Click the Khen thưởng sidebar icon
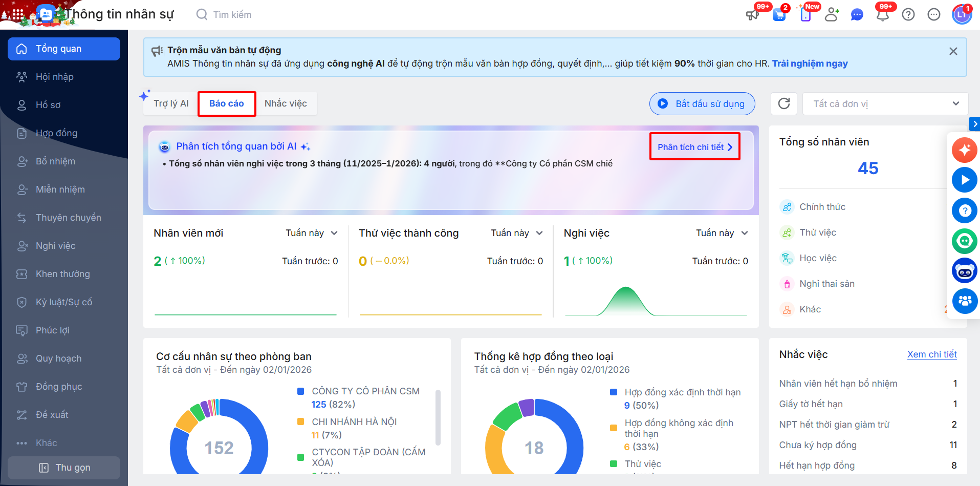The image size is (980, 486). tap(22, 274)
